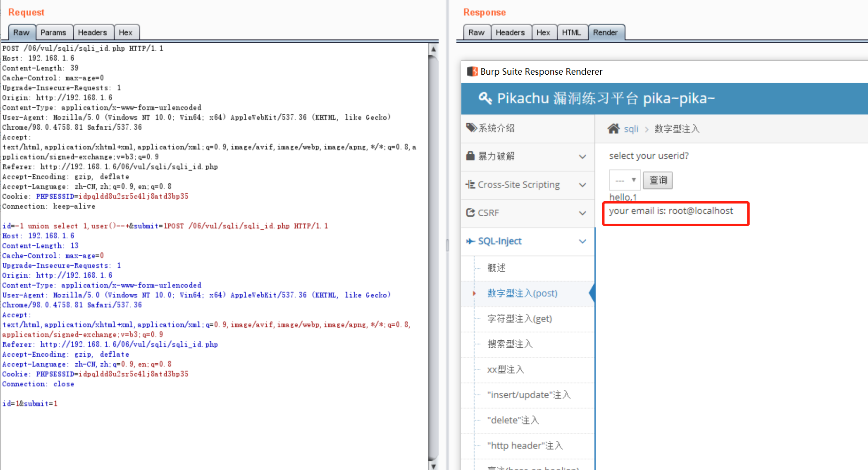This screenshot has width=868, height=470.
Task: Click 'Connection: close' header line
Action: [38, 384]
